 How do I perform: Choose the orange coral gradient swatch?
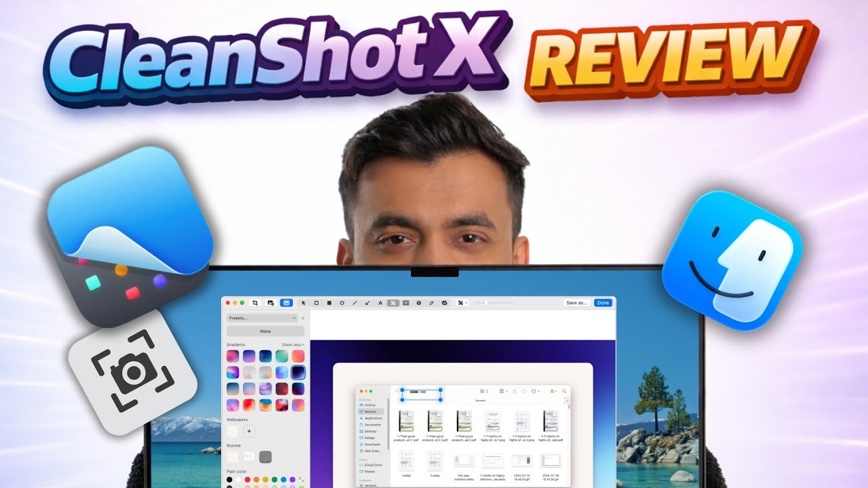(298, 356)
